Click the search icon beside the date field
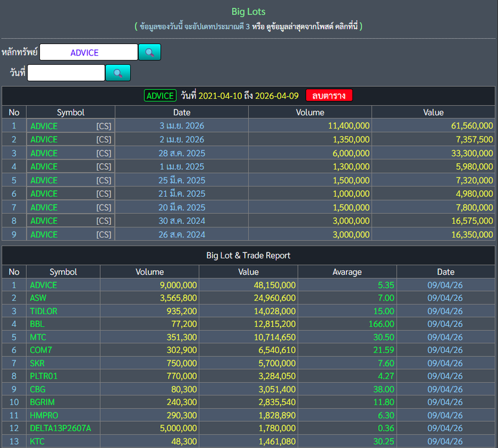The image size is (498, 448). coord(118,73)
